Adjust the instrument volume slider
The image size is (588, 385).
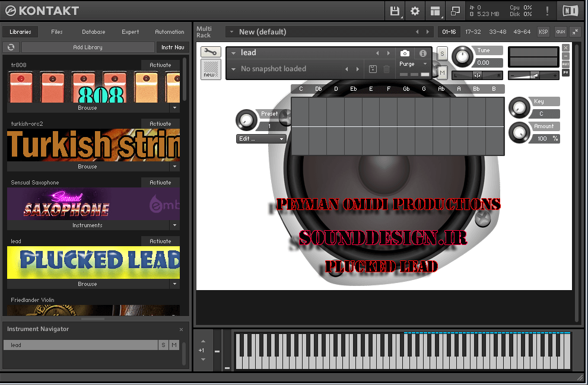(533, 75)
